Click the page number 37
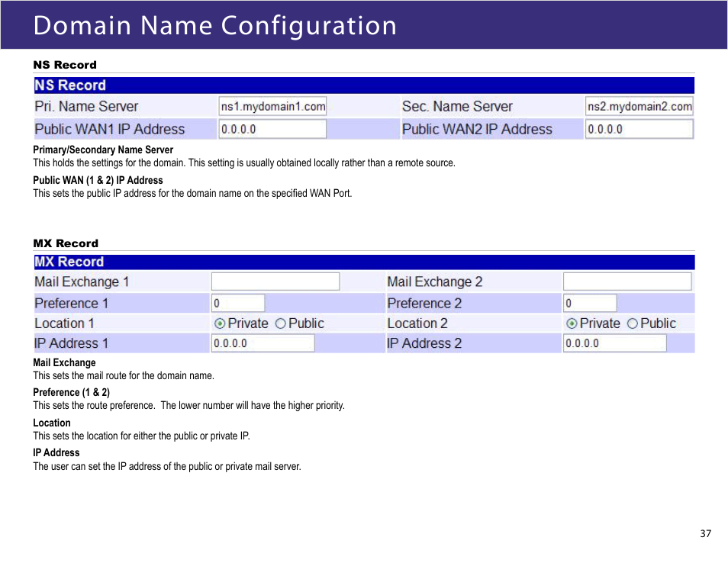 (x=706, y=534)
